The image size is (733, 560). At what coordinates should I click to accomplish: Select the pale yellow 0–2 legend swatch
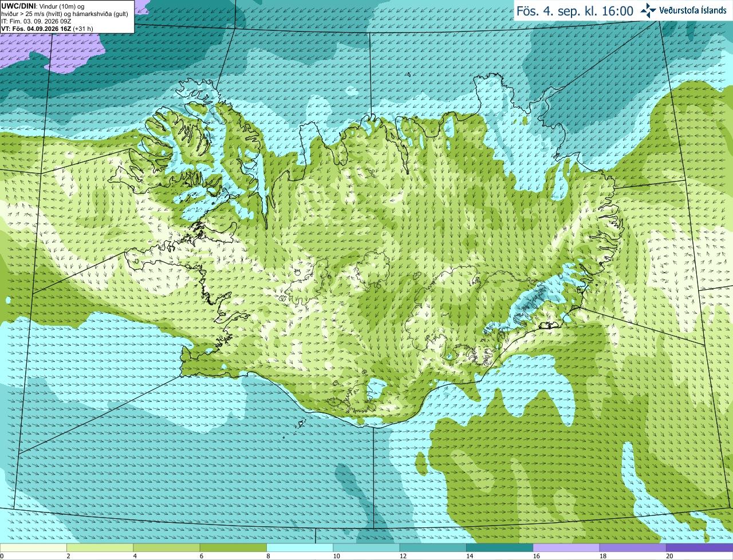pyautogui.click(x=33, y=547)
